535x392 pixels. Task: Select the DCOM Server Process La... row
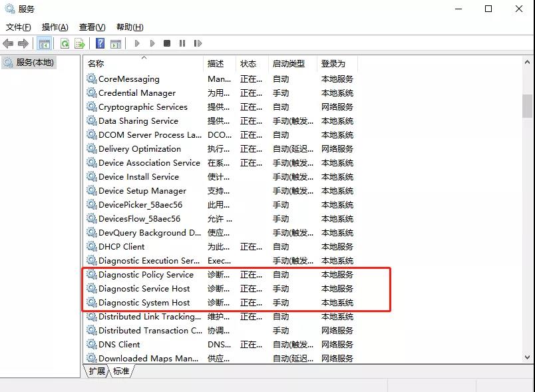point(220,134)
